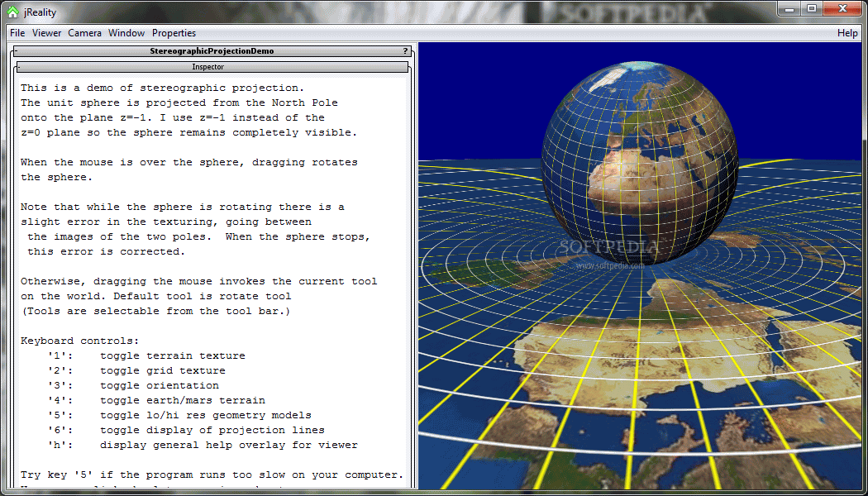
Task: Click the jReality home icon in title bar
Action: [x=13, y=12]
